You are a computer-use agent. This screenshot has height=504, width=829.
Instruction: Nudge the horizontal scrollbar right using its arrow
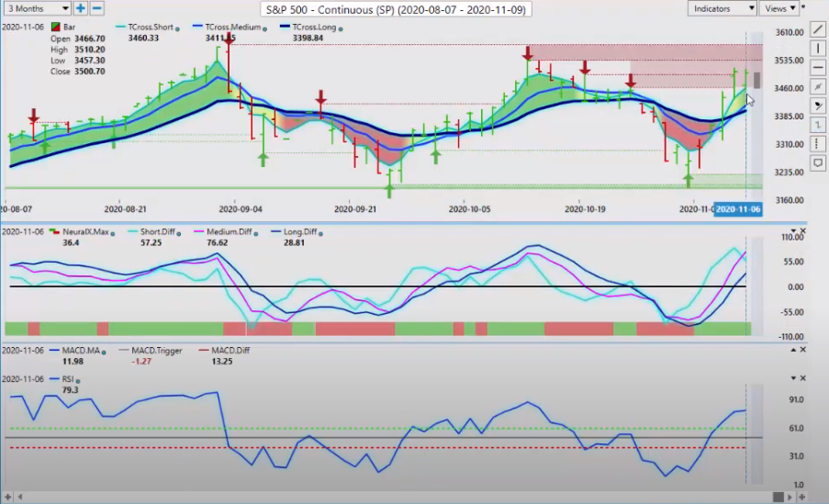pos(790,498)
